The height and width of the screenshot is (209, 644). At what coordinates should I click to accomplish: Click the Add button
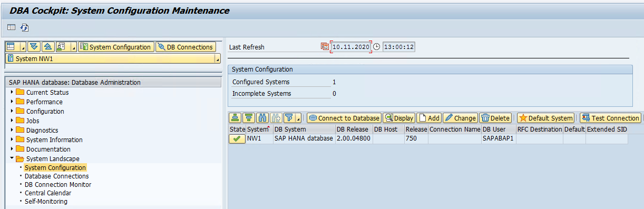click(429, 118)
